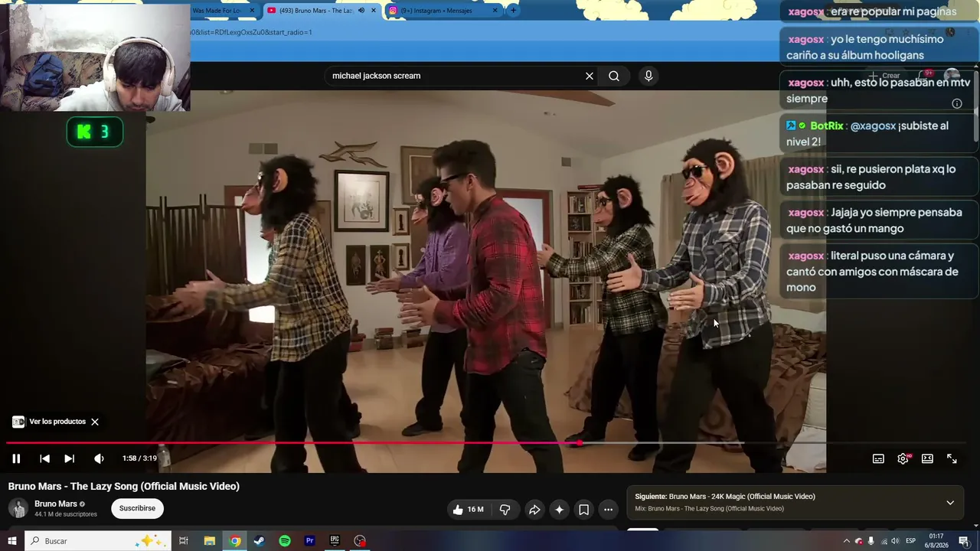This screenshot has height=551, width=980.
Task: Open Epic Games Launcher from the taskbar
Action: [335, 541]
